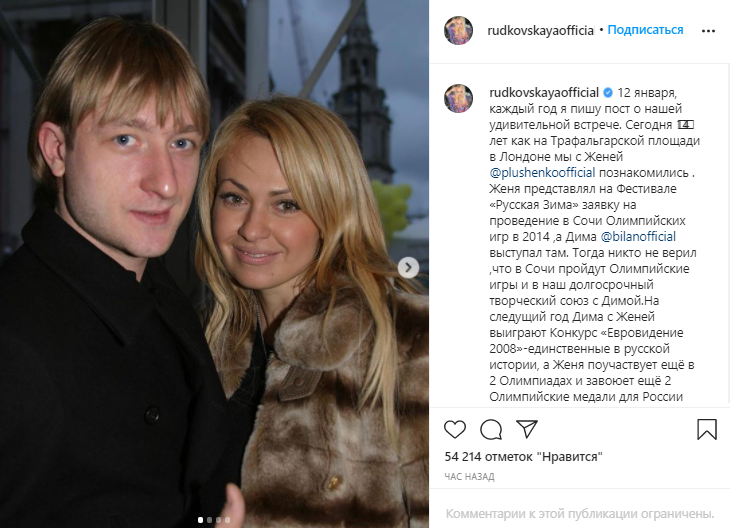Viewport: 730px width, 528px height.
Task: Open the @bilanofficial mention
Action: tap(638, 237)
